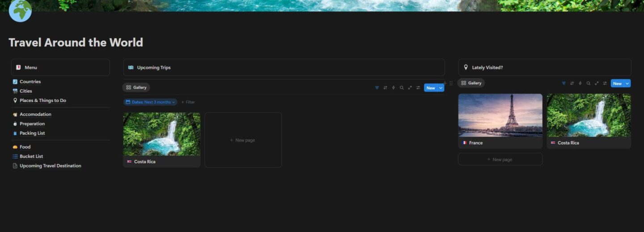Click Costa Rica flag icon in Lately Visited
Viewport: 644px width, 232px height.
pos(553,143)
